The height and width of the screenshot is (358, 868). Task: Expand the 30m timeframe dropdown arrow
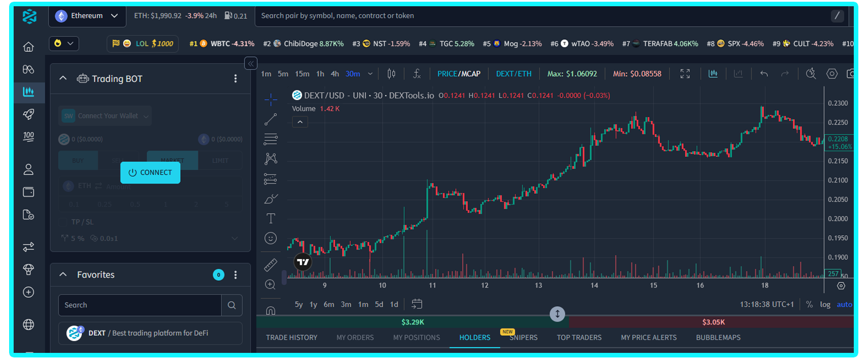pos(371,73)
